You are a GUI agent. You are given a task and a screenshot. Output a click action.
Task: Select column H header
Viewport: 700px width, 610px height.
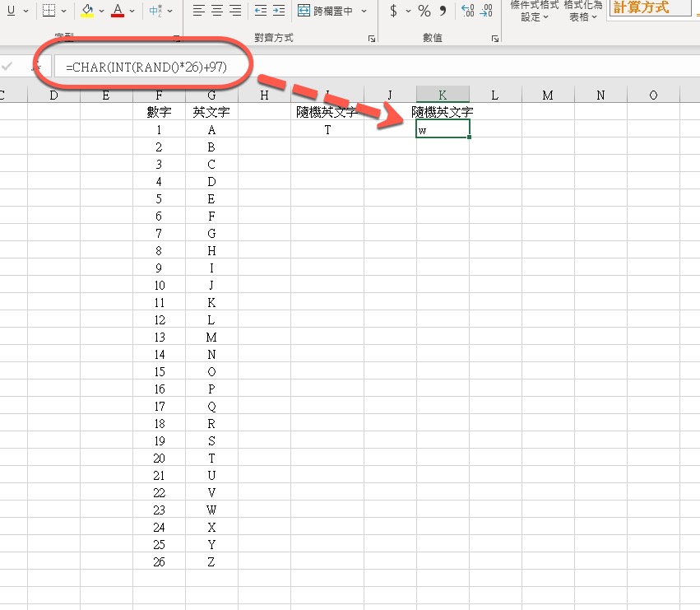click(x=264, y=95)
